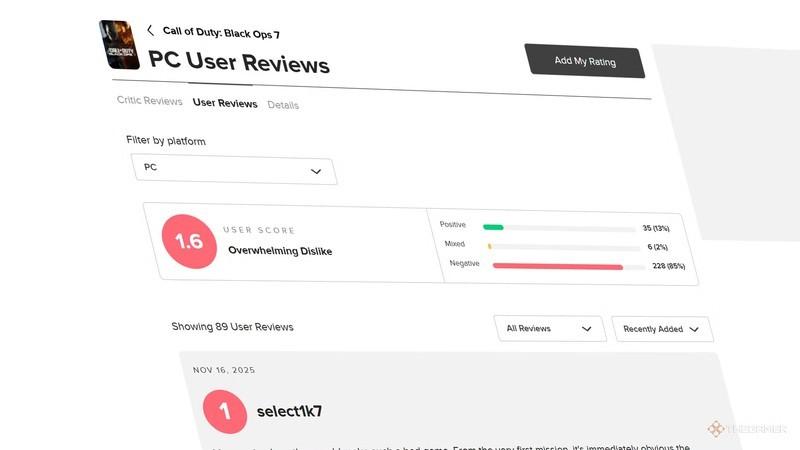Viewport: 800px width, 450px height.
Task: Click the back arrow beside Call of Duty title
Action: (x=150, y=31)
